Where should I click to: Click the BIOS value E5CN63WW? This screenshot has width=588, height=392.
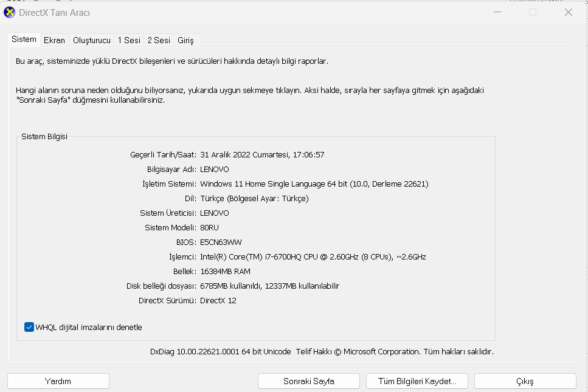(x=221, y=242)
